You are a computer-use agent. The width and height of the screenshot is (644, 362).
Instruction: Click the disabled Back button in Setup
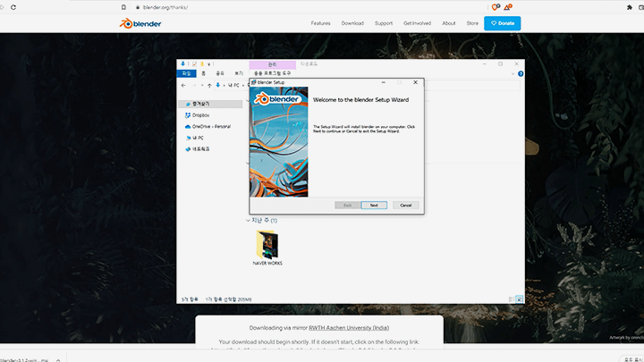click(x=347, y=206)
